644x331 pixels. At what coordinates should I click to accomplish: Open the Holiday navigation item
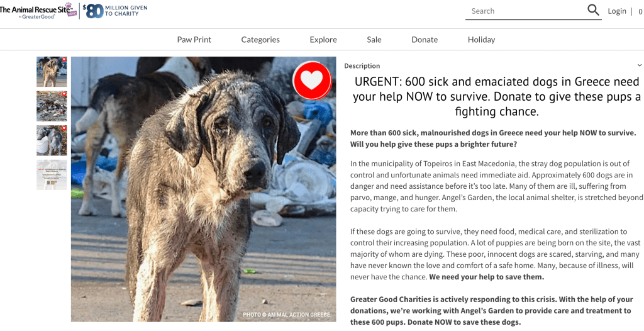click(x=481, y=40)
